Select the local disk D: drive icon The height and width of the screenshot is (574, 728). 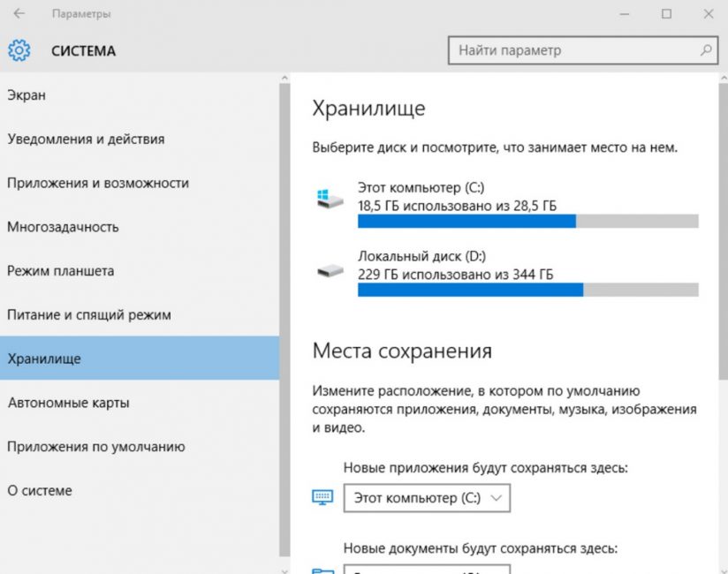(x=330, y=270)
